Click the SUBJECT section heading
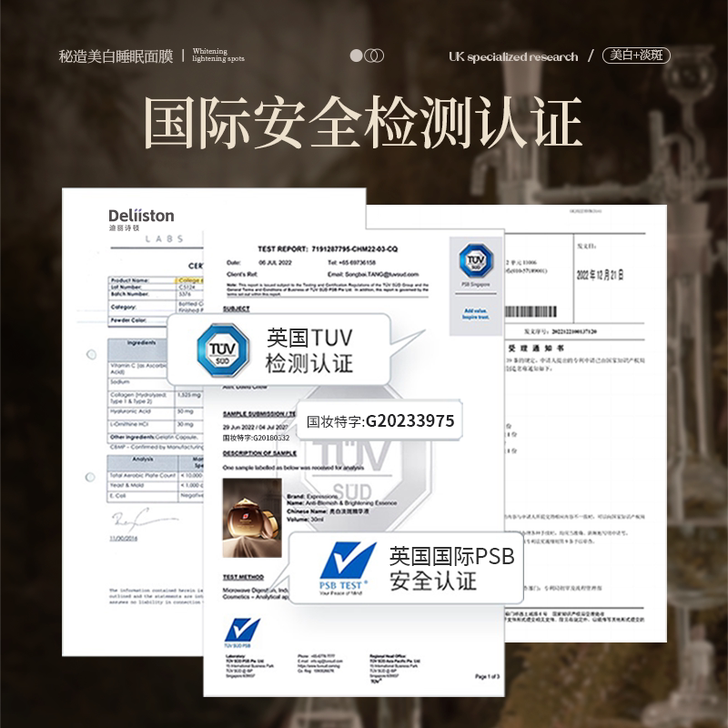The height and width of the screenshot is (728, 728). (x=237, y=308)
